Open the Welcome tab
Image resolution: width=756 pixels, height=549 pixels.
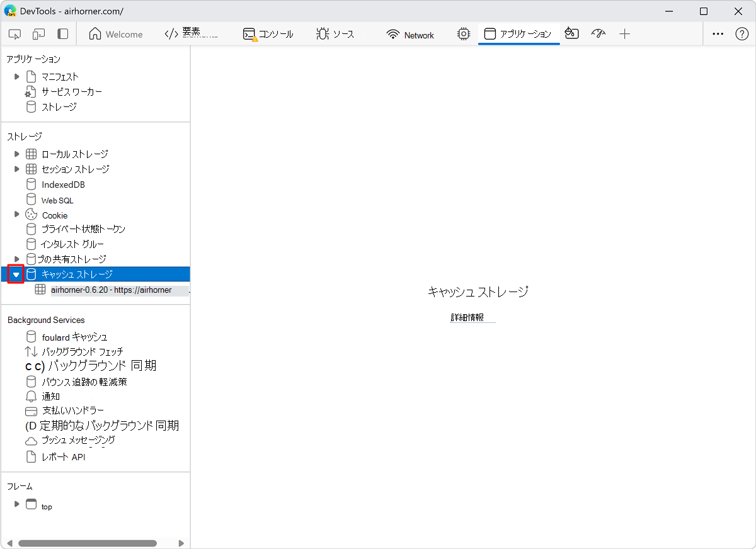116,35
